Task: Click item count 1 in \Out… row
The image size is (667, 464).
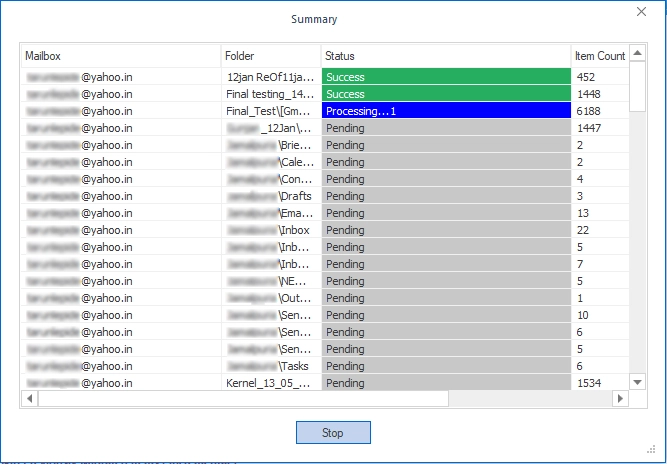Action: click(x=580, y=298)
